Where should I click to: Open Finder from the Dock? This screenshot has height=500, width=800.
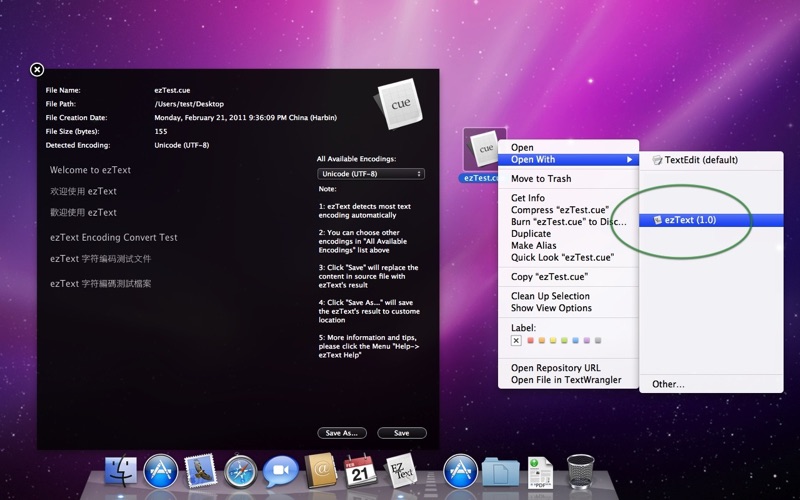pos(121,471)
